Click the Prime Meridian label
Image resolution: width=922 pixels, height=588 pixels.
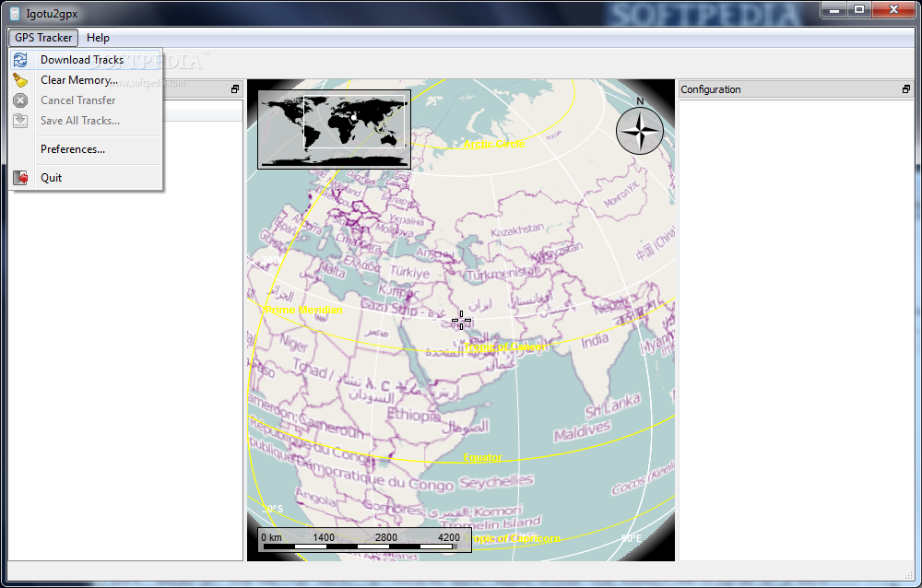coord(303,310)
